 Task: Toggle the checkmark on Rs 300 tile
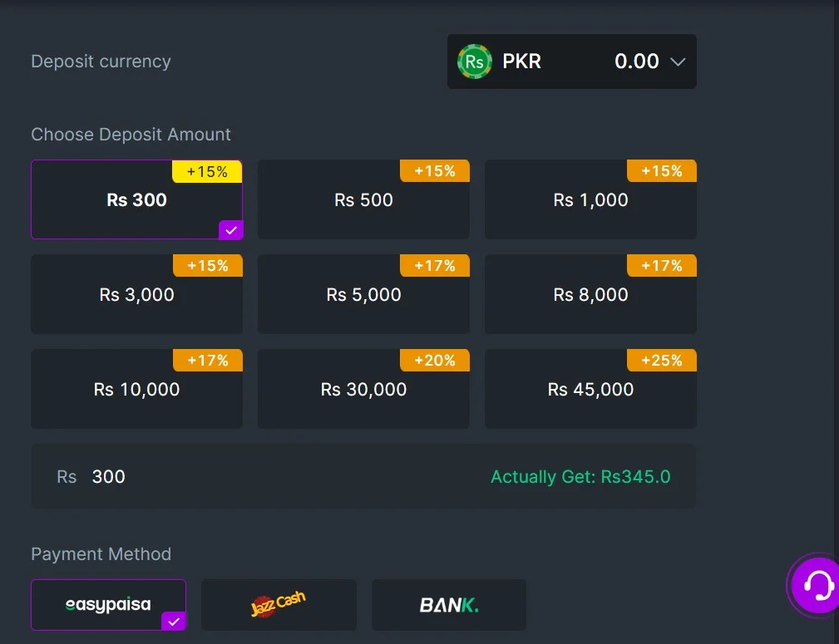pyautogui.click(x=231, y=230)
